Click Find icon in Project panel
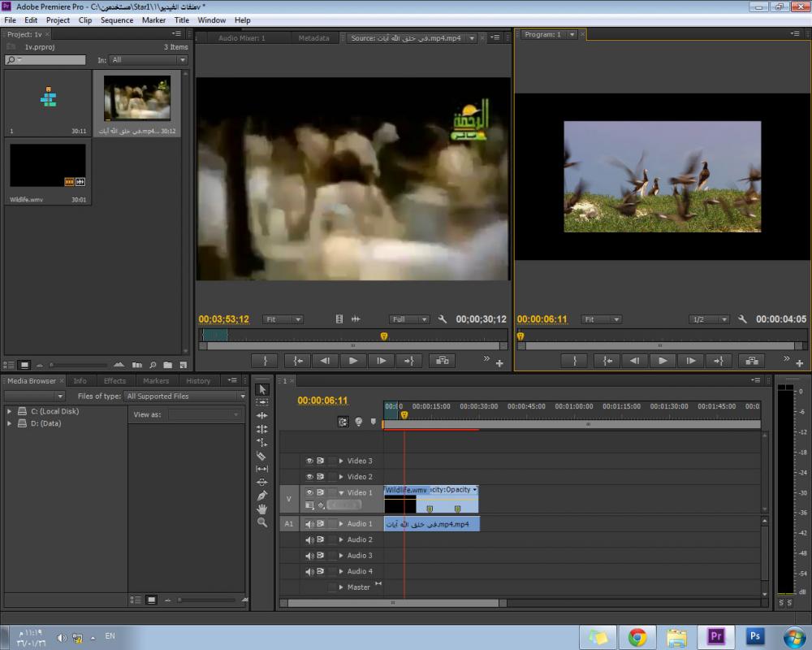 tap(153, 365)
